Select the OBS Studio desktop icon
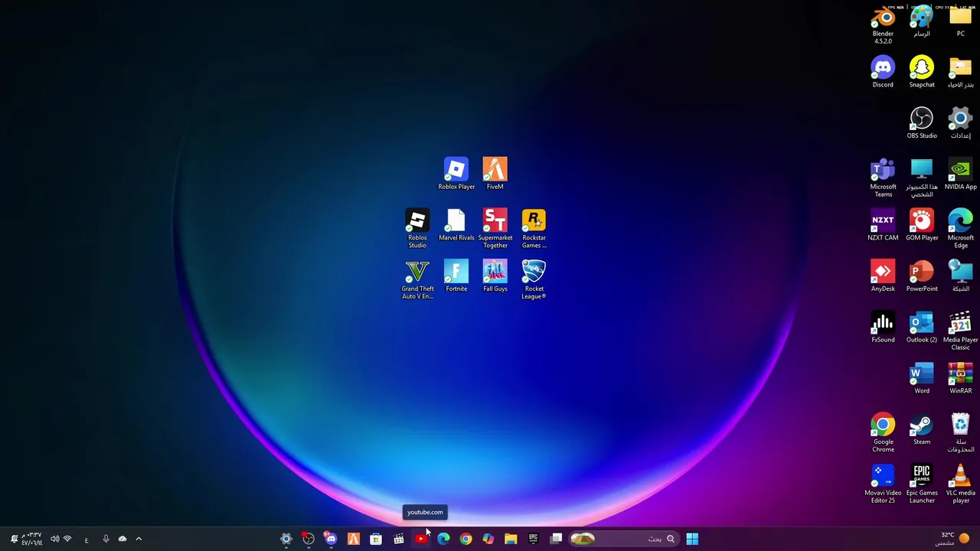980x551 pixels. [x=922, y=122]
